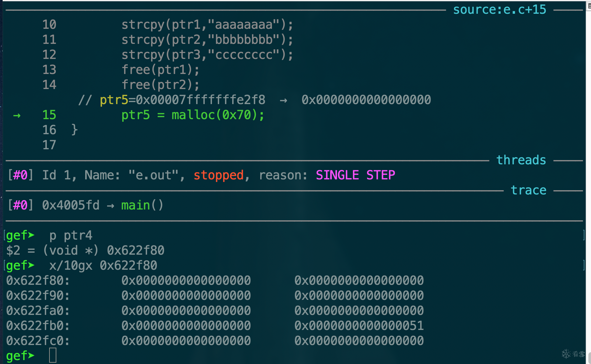The width and height of the screenshot is (591, 364).
Task: Click the 'source:e.c+15' section header
Action: [x=499, y=10]
